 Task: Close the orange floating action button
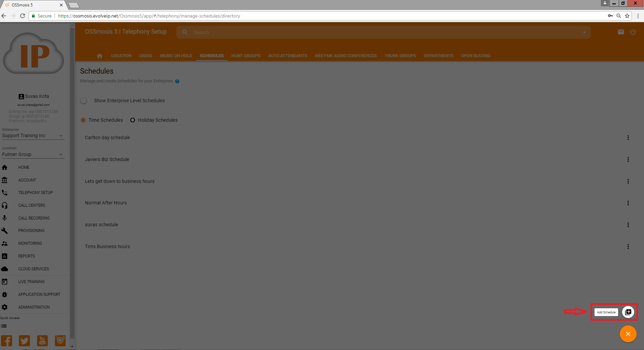(x=628, y=334)
